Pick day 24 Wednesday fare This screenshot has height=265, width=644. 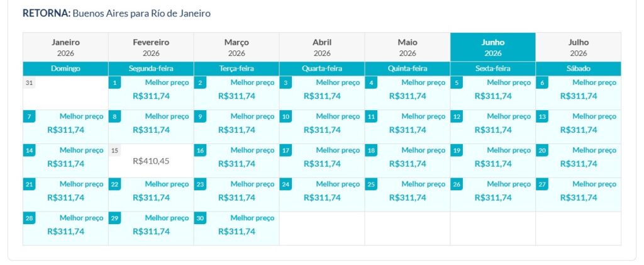[322, 195]
